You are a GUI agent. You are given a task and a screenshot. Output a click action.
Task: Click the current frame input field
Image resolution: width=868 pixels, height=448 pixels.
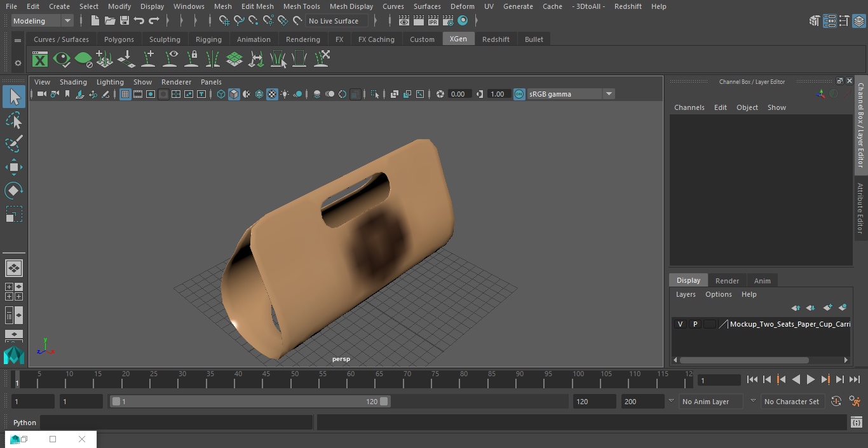pos(719,380)
